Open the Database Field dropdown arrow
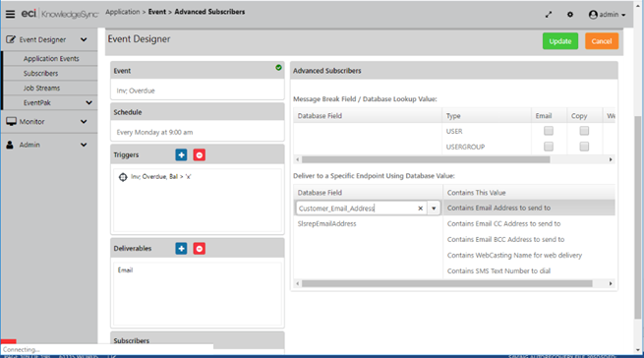The width and height of the screenshot is (644, 358). [434, 209]
